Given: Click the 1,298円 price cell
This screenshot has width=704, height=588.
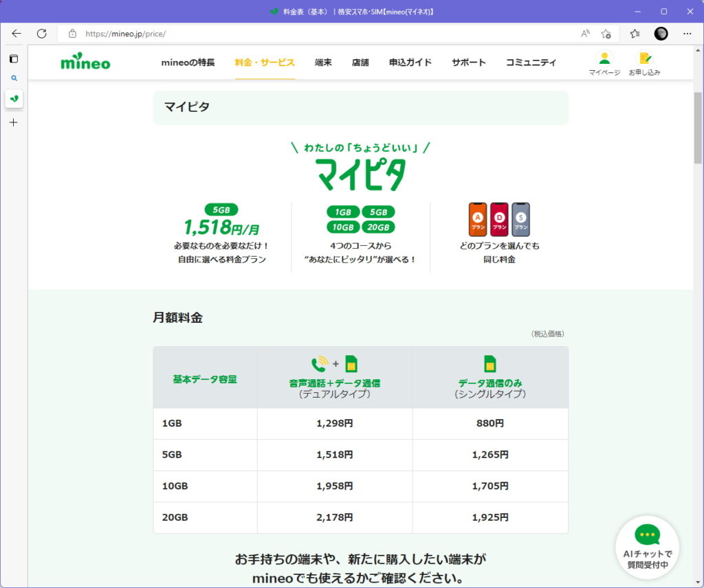Looking at the screenshot, I should (x=335, y=423).
